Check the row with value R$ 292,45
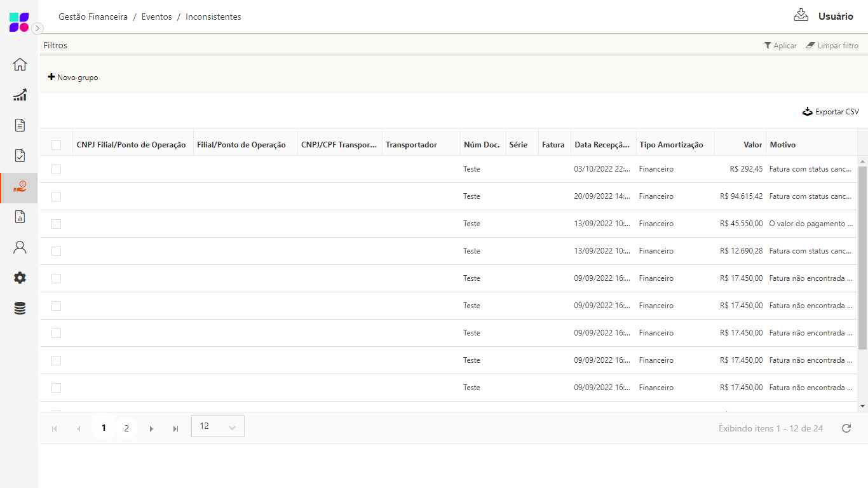Image resolution: width=868 pixels, height=488 pixels. [x=56, y=169]
